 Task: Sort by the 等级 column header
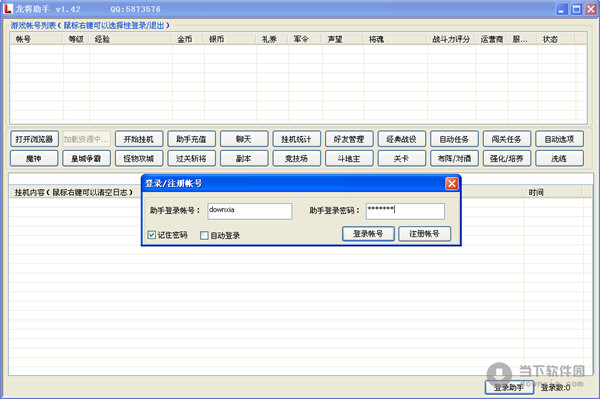pos(76,39)
